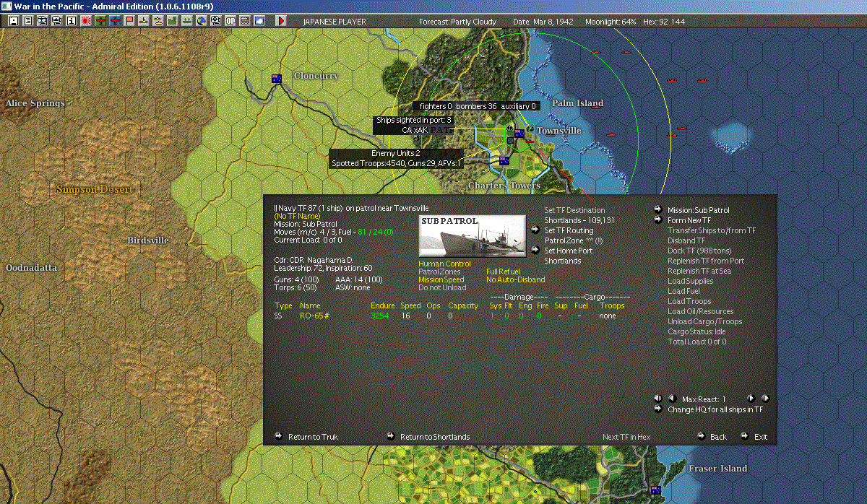Increase Max React by one
The height and width of the screenshot is (504, 867).
coord(750,399)
